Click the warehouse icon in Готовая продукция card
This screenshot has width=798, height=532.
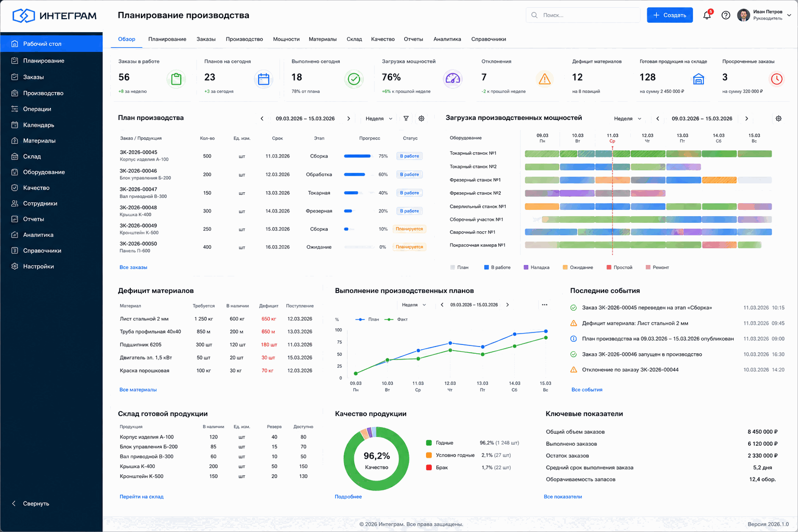tap(699, 79)
